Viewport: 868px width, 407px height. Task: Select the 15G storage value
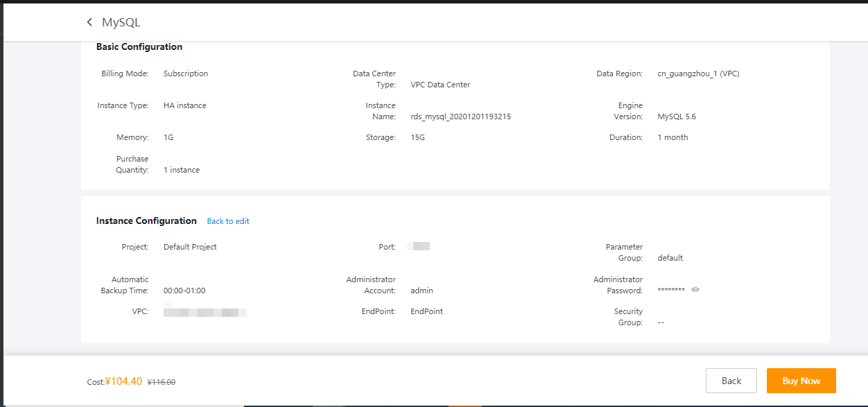pos(417,137)
